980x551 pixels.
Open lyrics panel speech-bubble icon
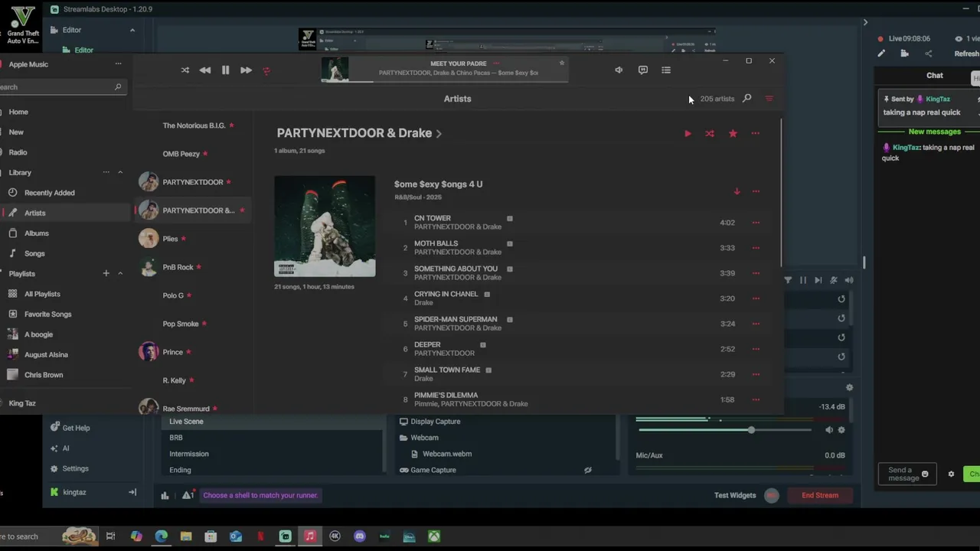[643, 70]
